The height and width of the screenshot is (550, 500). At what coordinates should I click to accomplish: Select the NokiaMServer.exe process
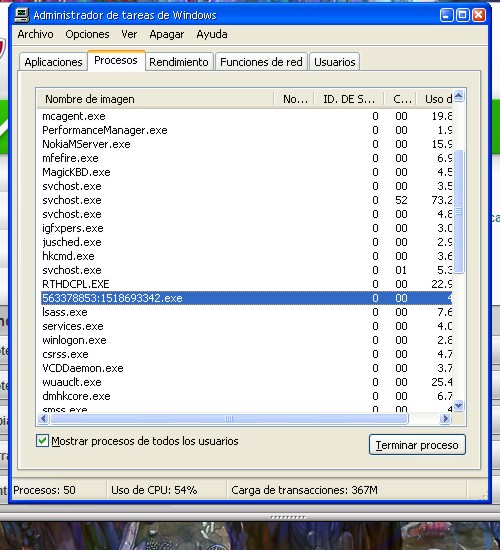click(247, 144)
